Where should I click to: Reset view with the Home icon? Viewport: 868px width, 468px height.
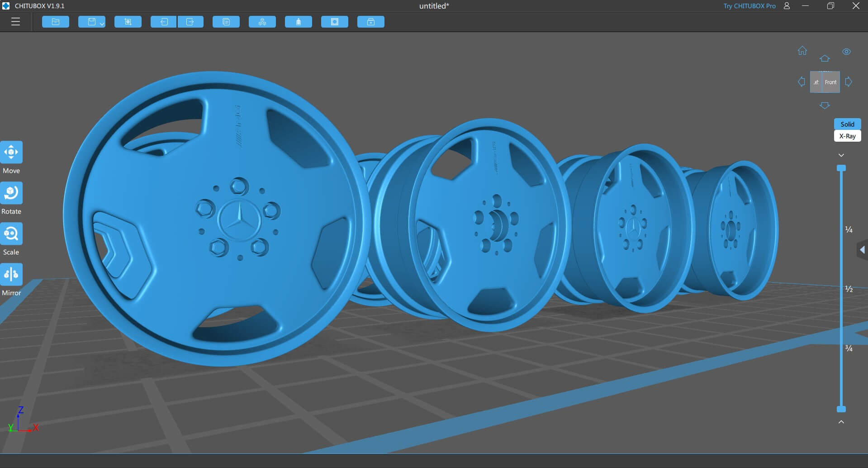pyautogui.click(x=802, y=50)
